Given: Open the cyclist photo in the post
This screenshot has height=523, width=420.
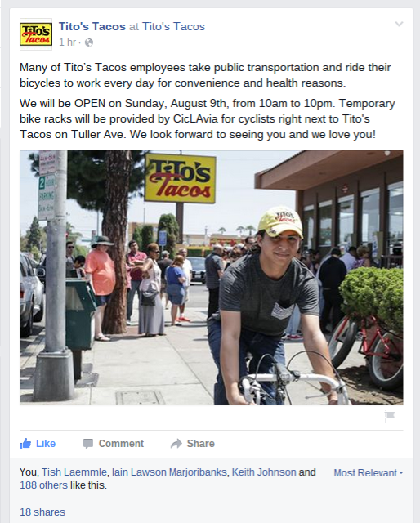Looking at the screenshot, I should click(211, 278).
